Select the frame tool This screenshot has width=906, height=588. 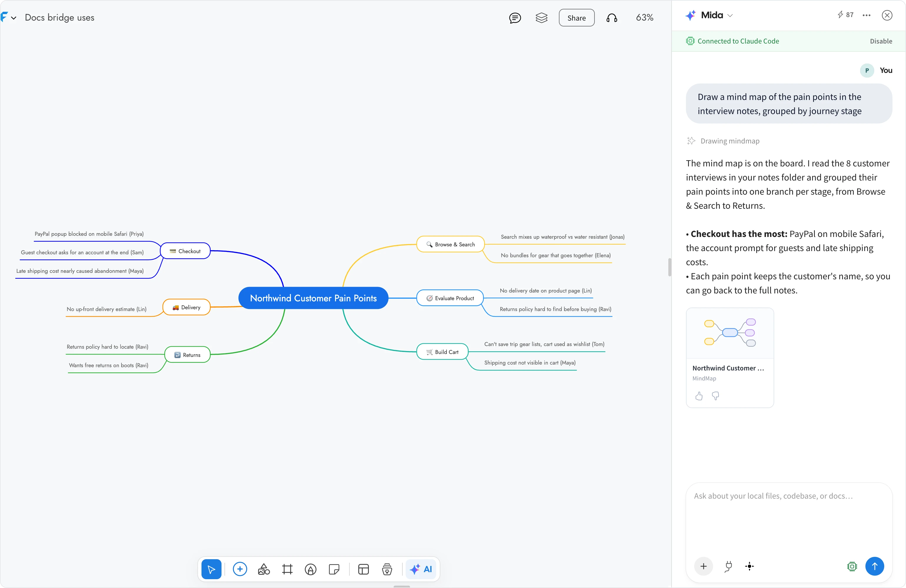tap(287, 569)
